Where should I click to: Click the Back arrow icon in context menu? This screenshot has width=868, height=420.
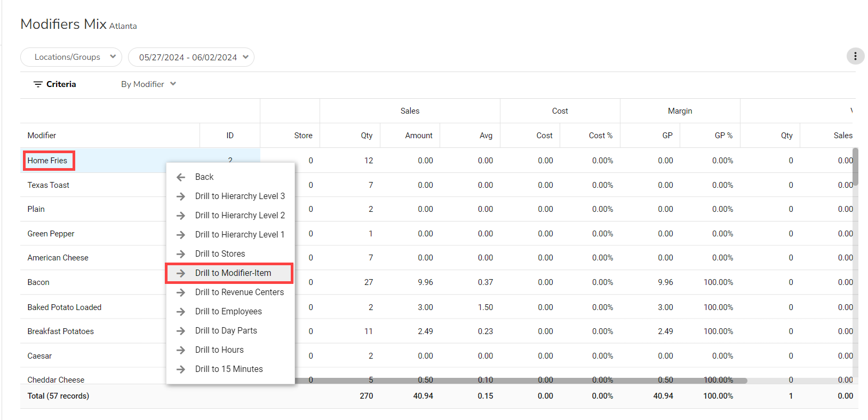coord(181,177)
